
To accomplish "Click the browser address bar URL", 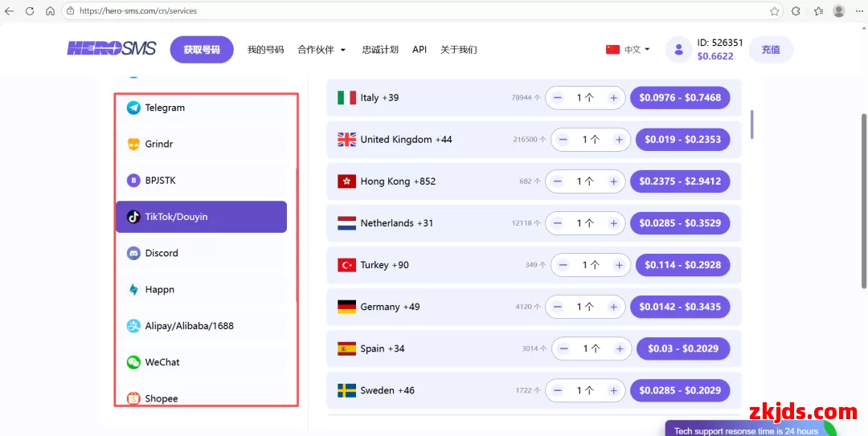I will click(138, 11).
